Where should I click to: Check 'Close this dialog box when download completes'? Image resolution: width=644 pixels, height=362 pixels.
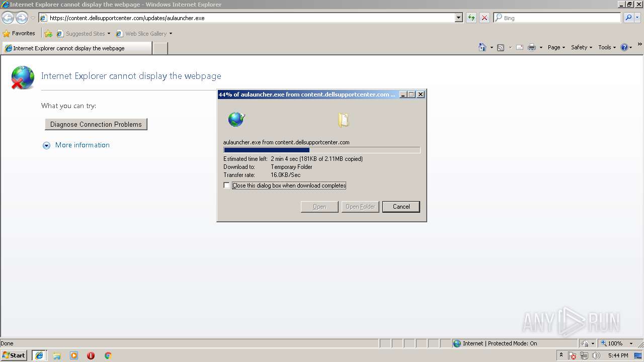226,186
